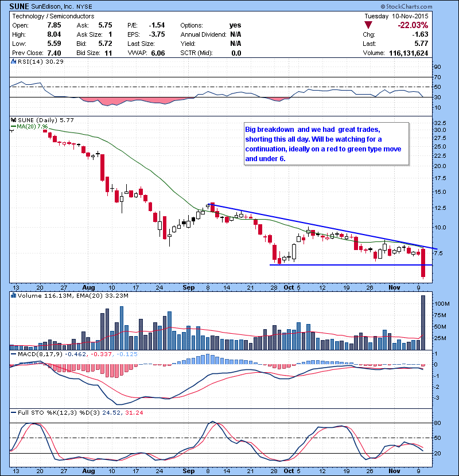Image resolution: width=459 pixels, height=476 pixels.
Task: Click the blue Big breakdown annotation box
Action: click(326, 144)
